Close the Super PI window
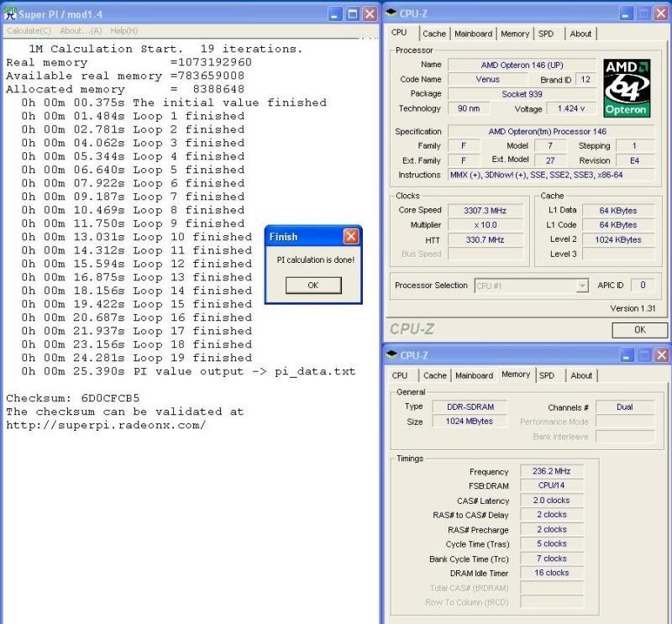Viewport: 672px width, 624px height. [x=370, y=14]
